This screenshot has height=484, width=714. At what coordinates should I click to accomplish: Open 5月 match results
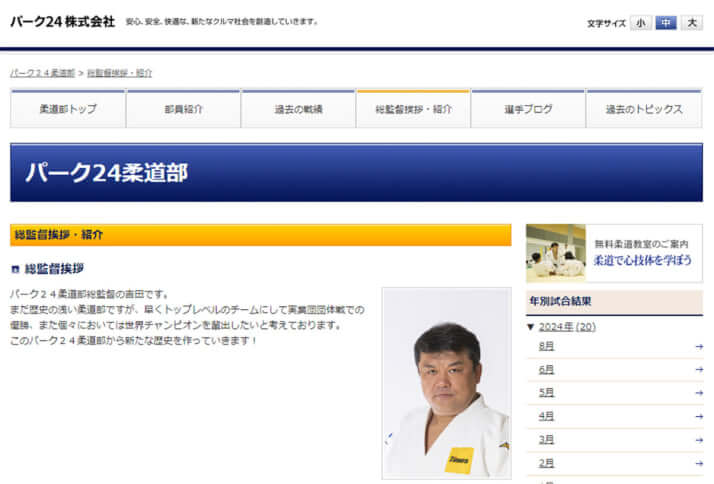[546, 392]
